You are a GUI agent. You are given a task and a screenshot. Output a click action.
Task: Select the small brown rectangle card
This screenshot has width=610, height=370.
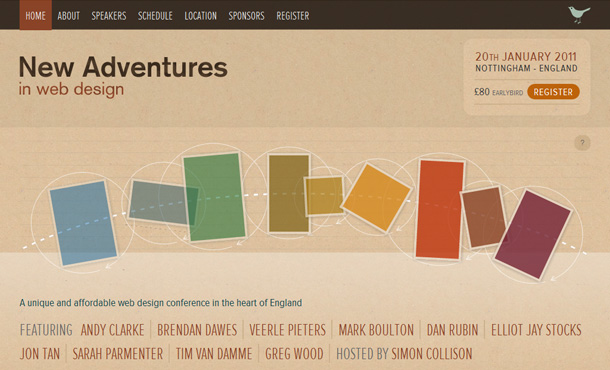coord(484,217)
